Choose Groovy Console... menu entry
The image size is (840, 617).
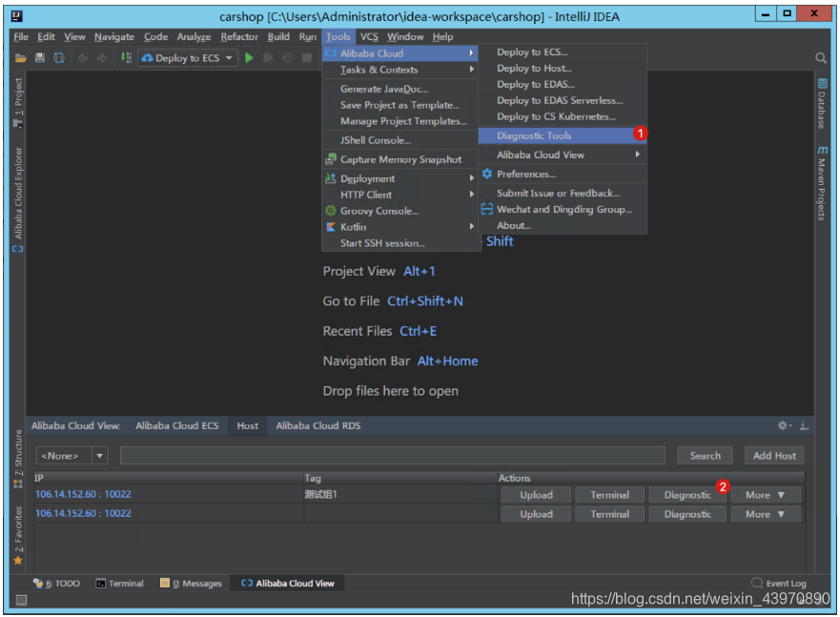400,211
